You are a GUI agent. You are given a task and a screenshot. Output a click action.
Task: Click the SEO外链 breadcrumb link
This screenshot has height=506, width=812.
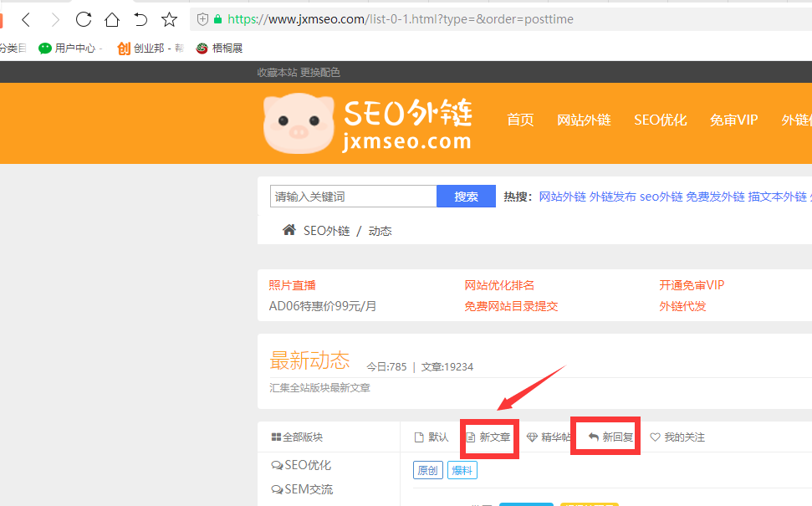326,231
